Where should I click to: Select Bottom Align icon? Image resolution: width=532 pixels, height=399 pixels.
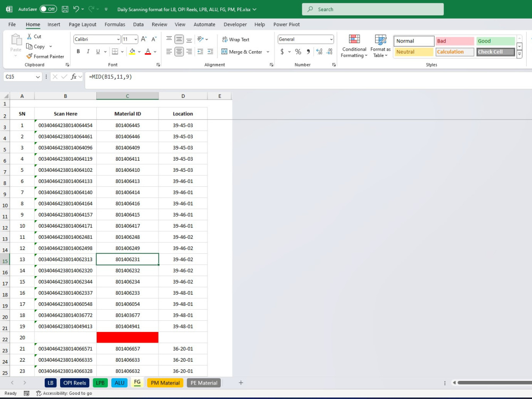click(189, 39)
